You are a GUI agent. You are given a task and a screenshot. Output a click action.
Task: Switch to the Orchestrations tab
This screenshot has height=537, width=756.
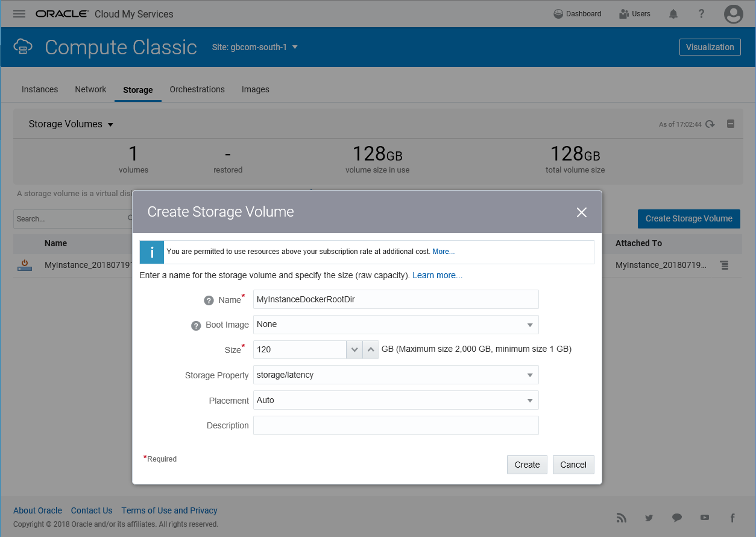pyautogui.click(x=197, y=89)
